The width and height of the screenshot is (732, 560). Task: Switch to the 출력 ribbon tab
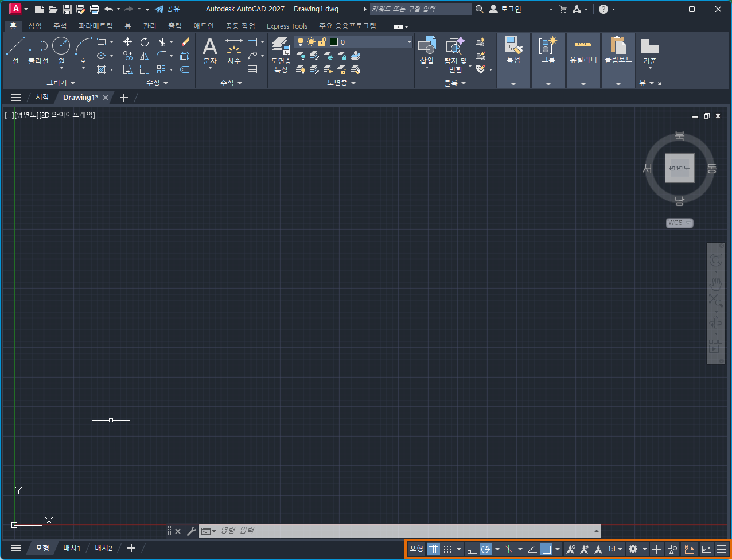click(x=175, y=26)
